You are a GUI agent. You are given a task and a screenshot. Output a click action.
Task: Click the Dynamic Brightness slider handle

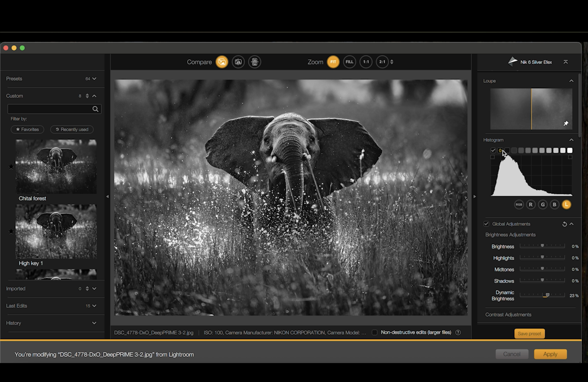[x=547, y=295]
